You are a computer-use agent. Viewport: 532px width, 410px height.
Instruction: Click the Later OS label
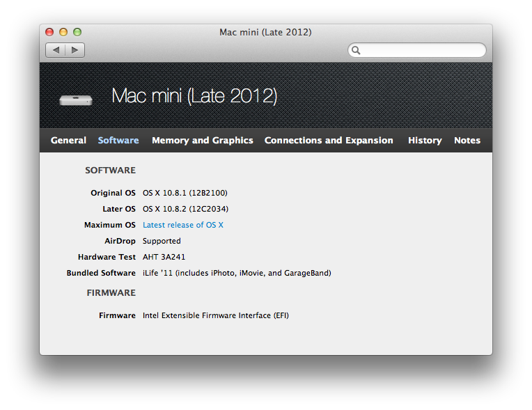(x=119, y=209)
